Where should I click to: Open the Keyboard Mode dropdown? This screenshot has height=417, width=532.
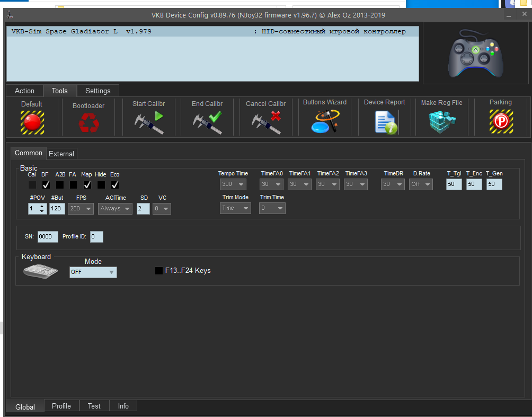tap(93, 272)
